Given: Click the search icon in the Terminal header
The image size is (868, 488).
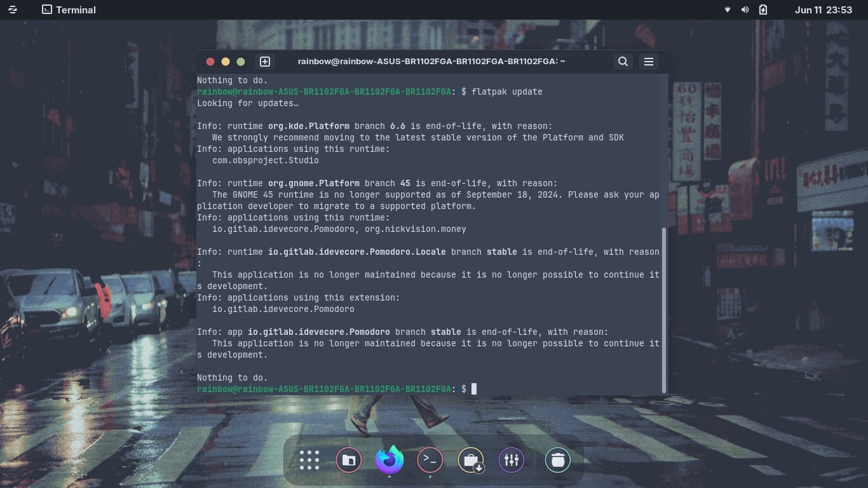Looking at the screenshot, I should pos(623,62).
